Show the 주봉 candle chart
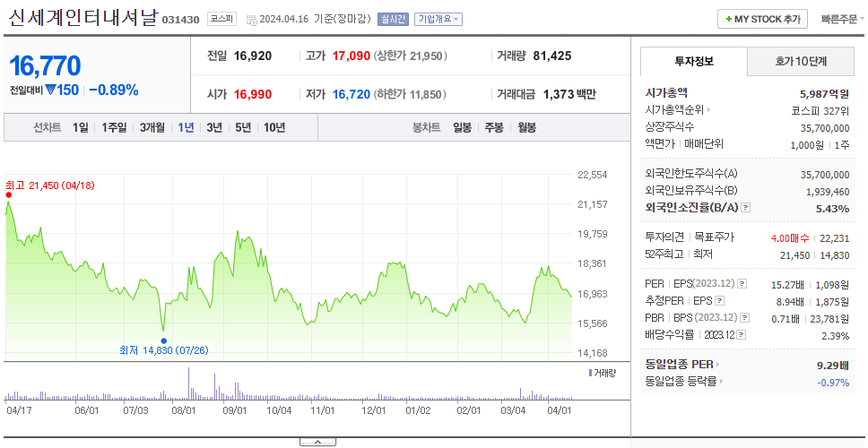The height and width of the screenshot is (448, 868). point(494,128)
